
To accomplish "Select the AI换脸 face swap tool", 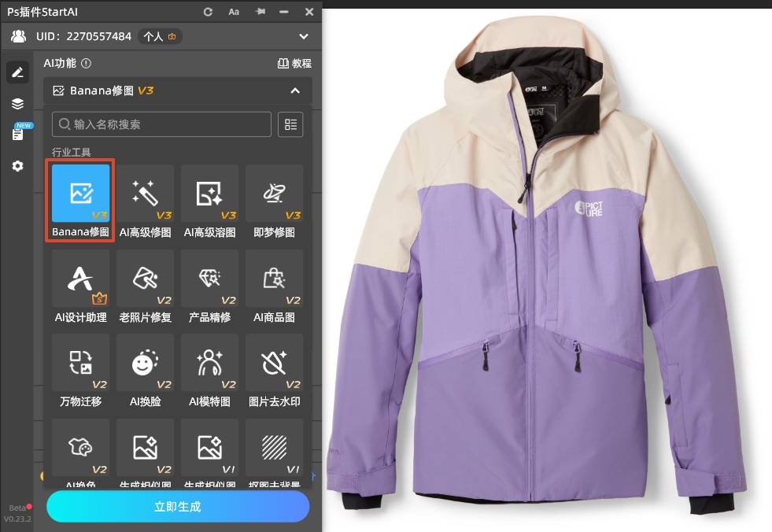I will (145, 364).
